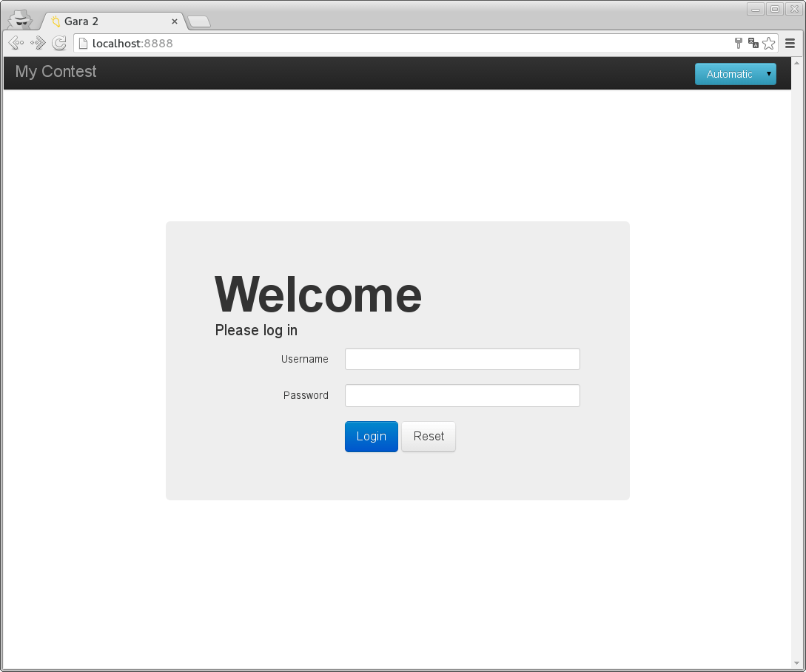The image size is (806, 672).
Task: Click into the Username field
Action: 462,359
